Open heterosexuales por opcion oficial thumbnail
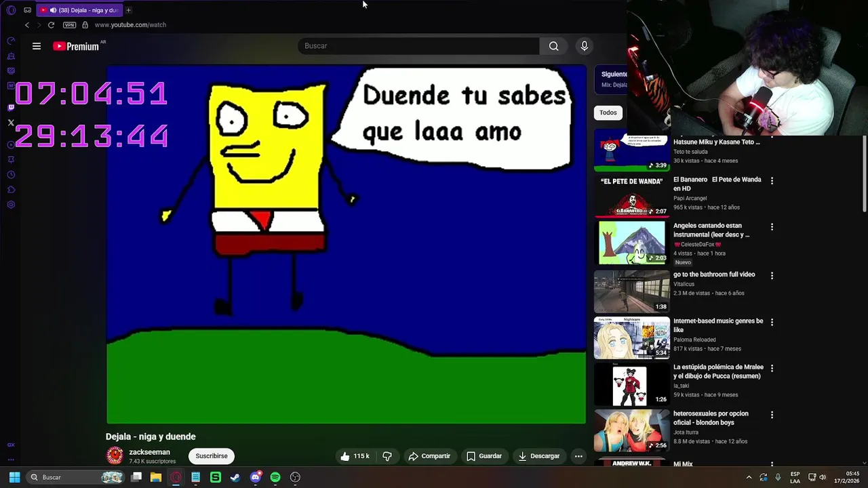 click(631, 430)
